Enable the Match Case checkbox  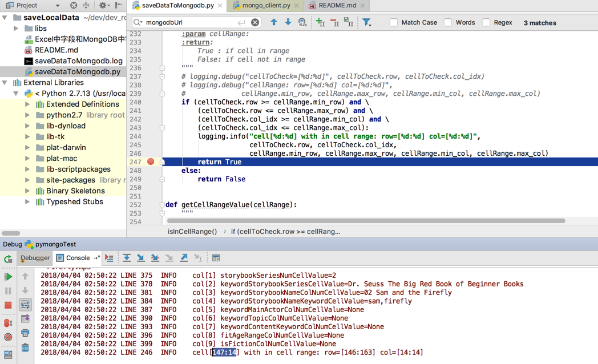[394, 22]
